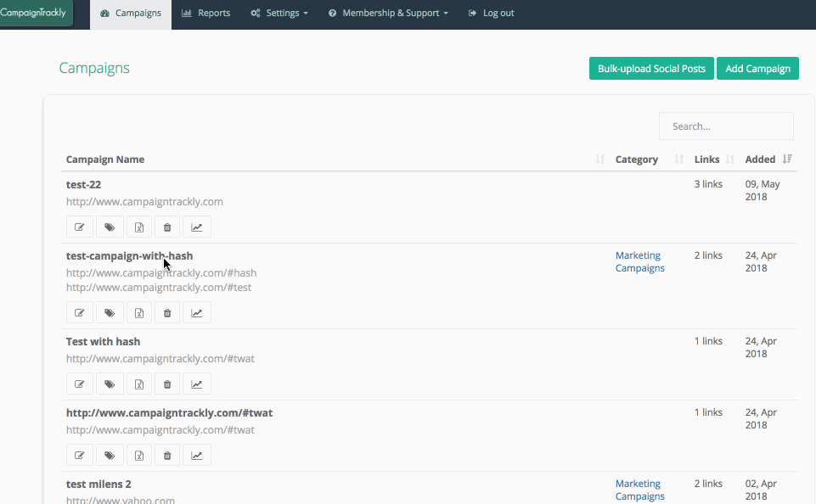Sort table by Campaign Name column

tap(105, 160)
